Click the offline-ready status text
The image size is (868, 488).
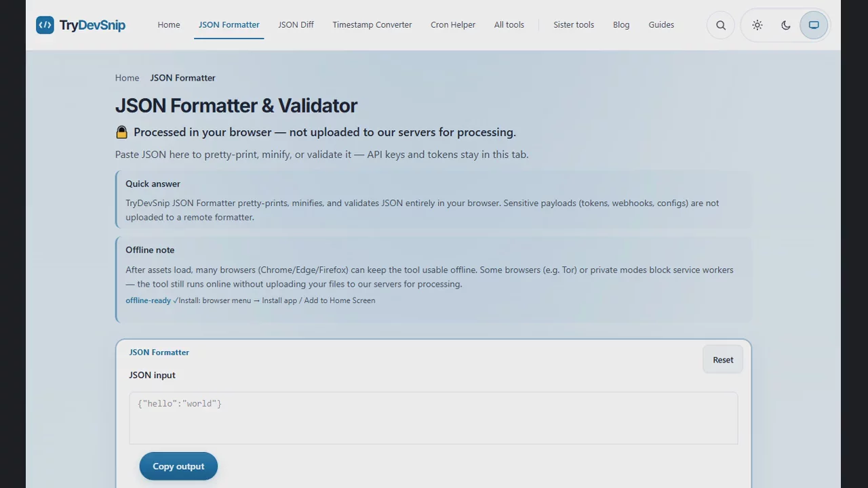[148, 300]
